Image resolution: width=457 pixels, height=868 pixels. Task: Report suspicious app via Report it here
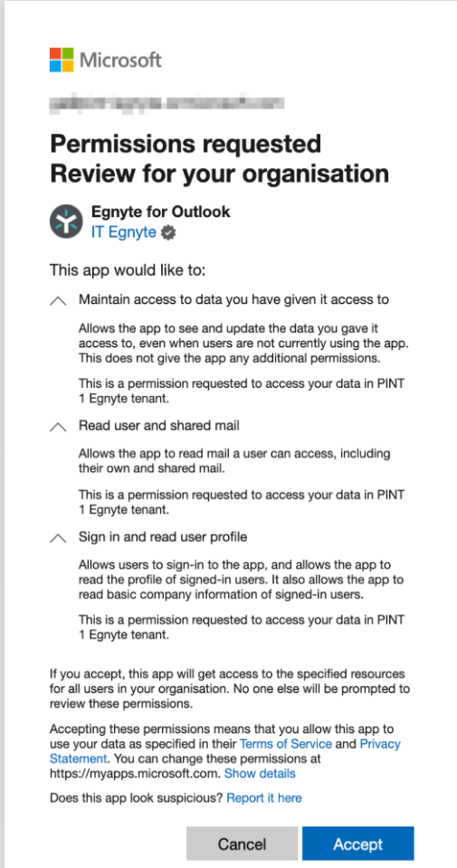[264, 797]
